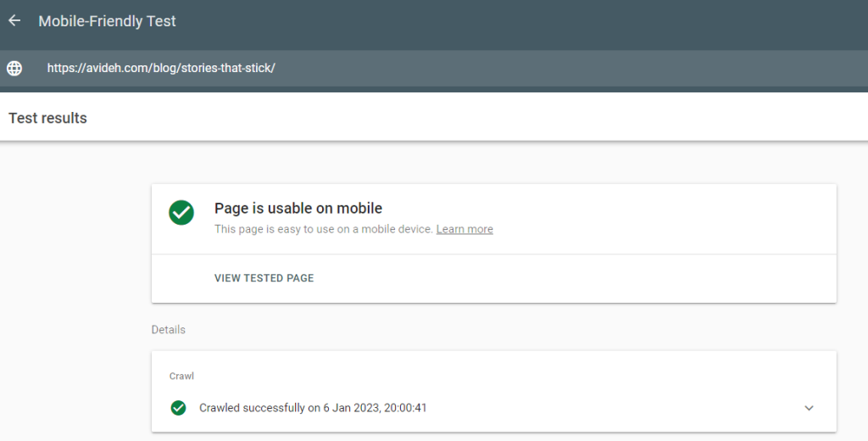Expand the Crawl details chevron

tap(809, 408)
